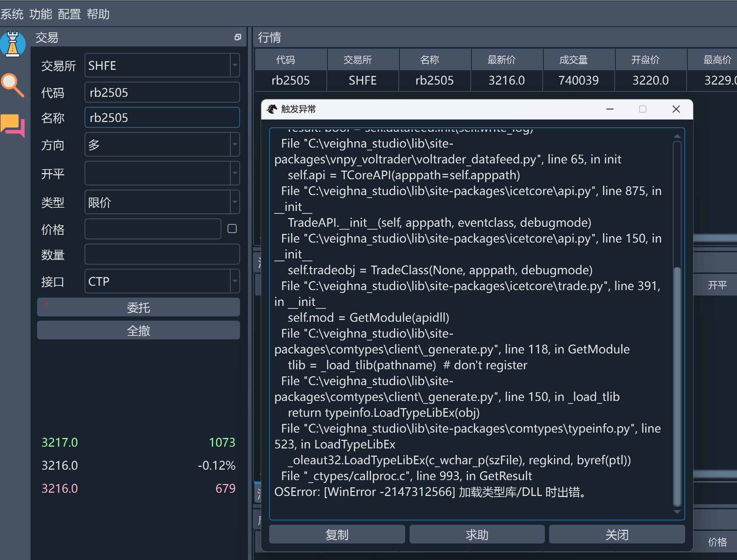This screenshot has width=737, height=560.
Task: Expand the 类型 dropdown showing 限价
Action: 235,202
